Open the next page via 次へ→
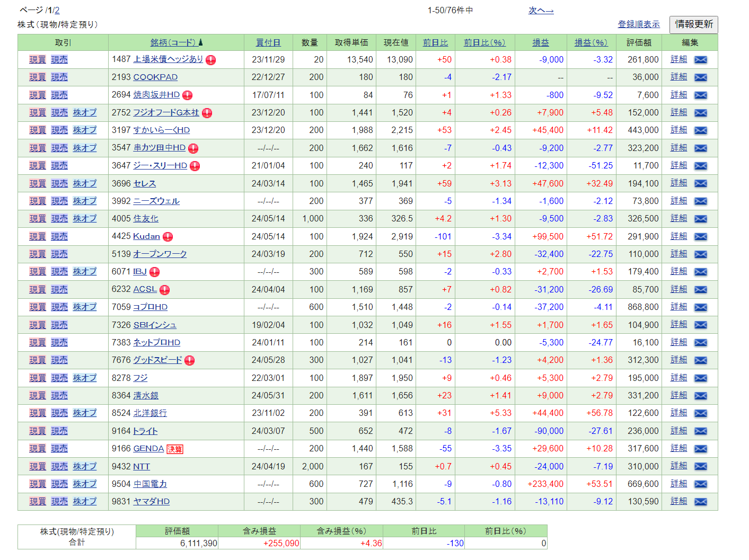749x560 pixels. point(541,11)
